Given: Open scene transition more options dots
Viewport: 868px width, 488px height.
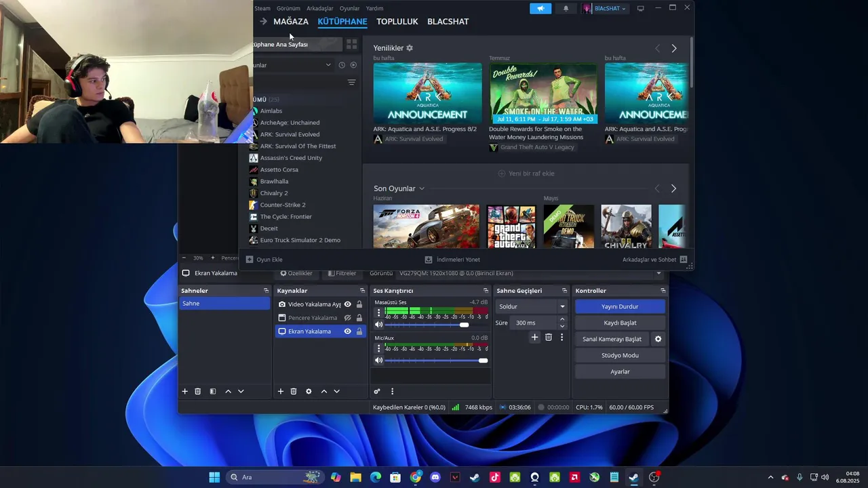Looking at the screenshot, I should click(561, 337).
